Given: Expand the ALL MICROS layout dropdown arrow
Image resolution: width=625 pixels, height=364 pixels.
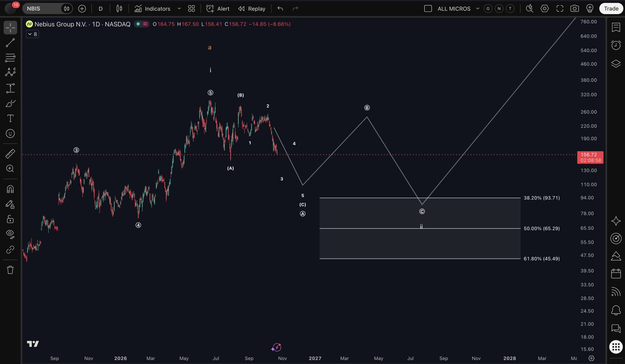Looking at the screenshot, I should (477, 8).
